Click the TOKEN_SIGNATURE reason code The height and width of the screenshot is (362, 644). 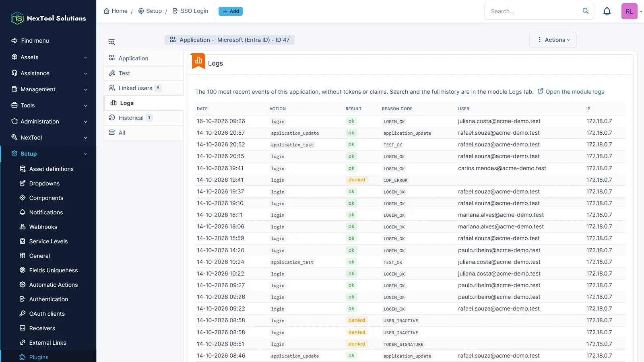[403, 344]
